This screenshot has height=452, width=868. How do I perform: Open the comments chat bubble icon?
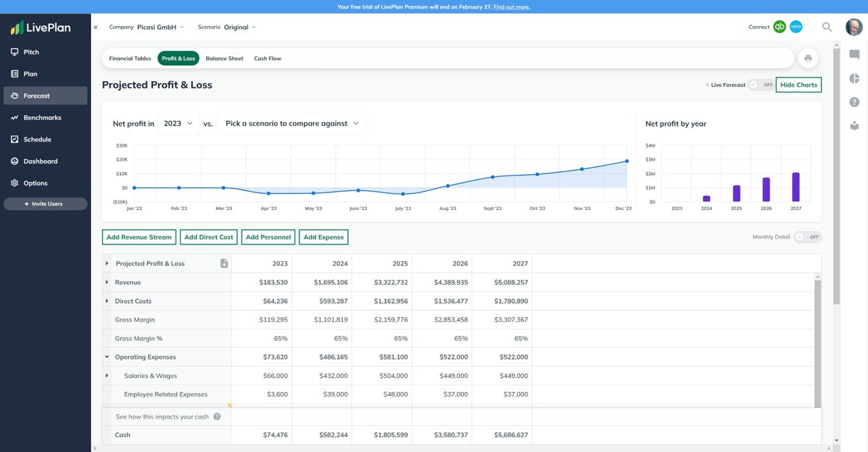[x=854, y=55]
